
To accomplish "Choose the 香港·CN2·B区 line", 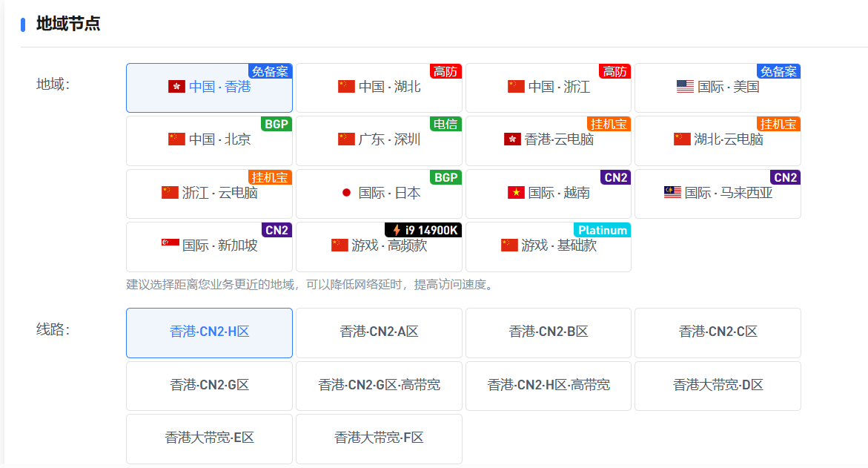I will tap(548, 332).
